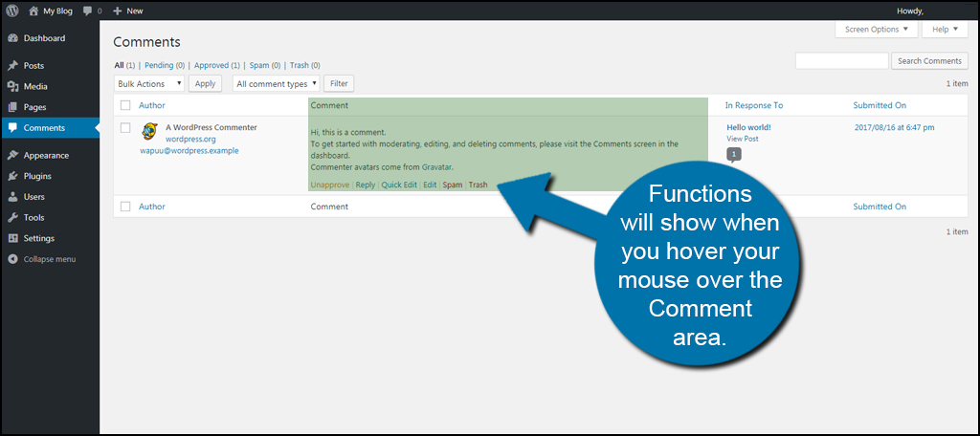Open Users from sidebar icon
Viewport: 980px width, 436px height.
11,197
